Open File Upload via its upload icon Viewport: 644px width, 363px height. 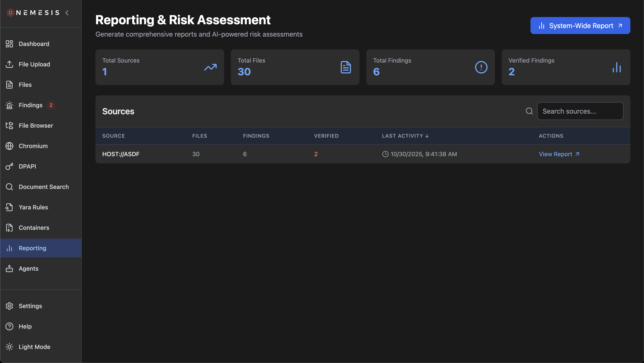(9, 64)
